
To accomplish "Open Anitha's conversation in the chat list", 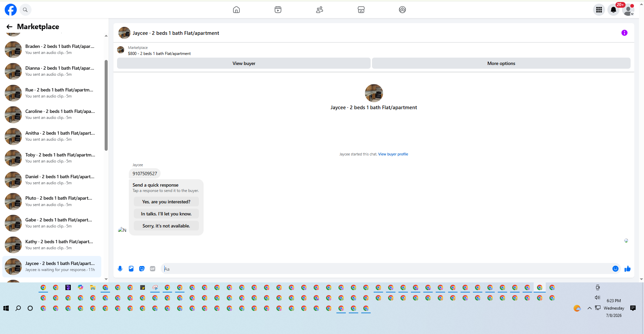I will pyautogui.click(x=52, y=136).
